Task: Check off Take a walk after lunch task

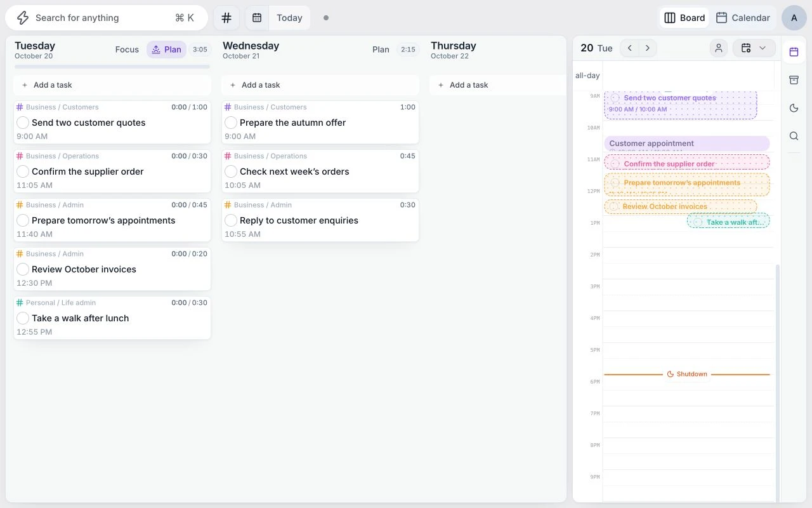Action: click(x=23, y=318)
